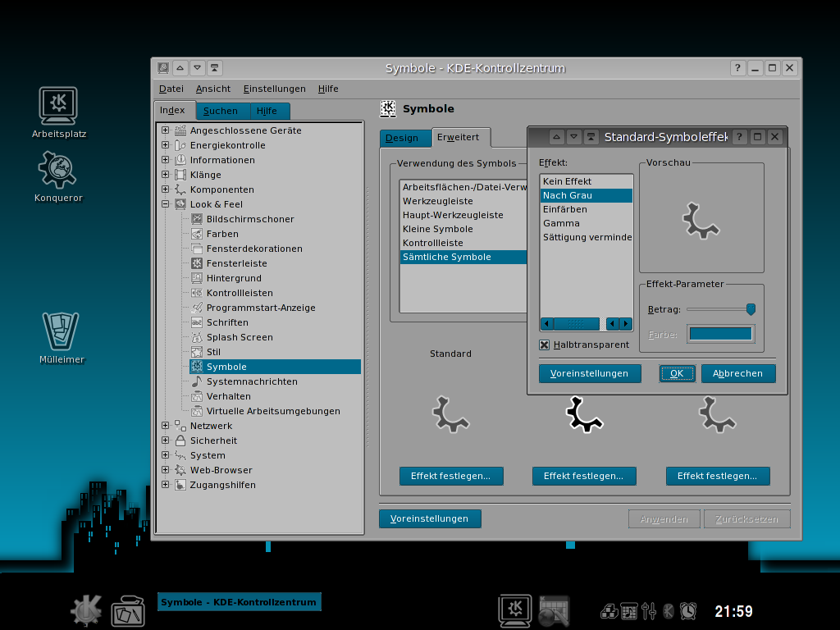840x630 pixels.
Task: Expand the Zugangshilfen tree node
Action: point(166,484)
